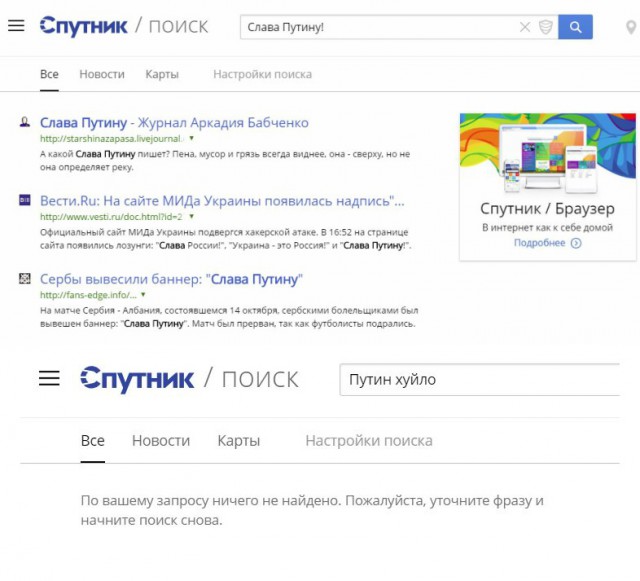This screenshot has height=581, width=640.
Task: Open the top 'Карты' tab
Action: [162, 74]
